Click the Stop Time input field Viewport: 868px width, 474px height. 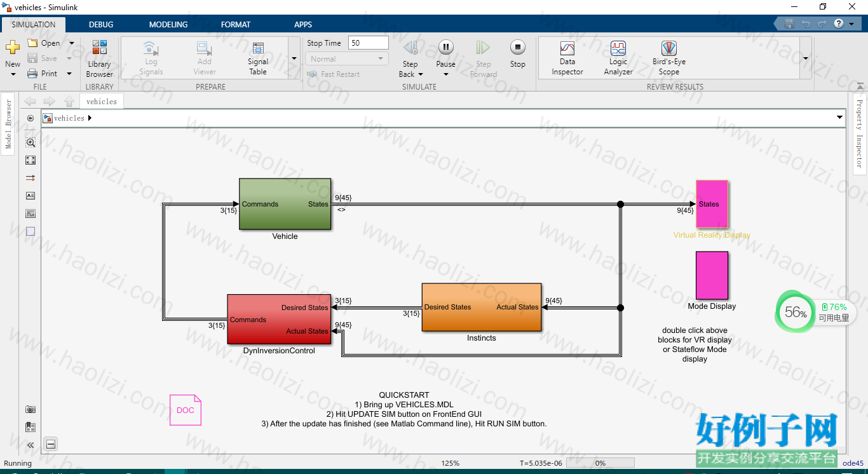(369, 43)
